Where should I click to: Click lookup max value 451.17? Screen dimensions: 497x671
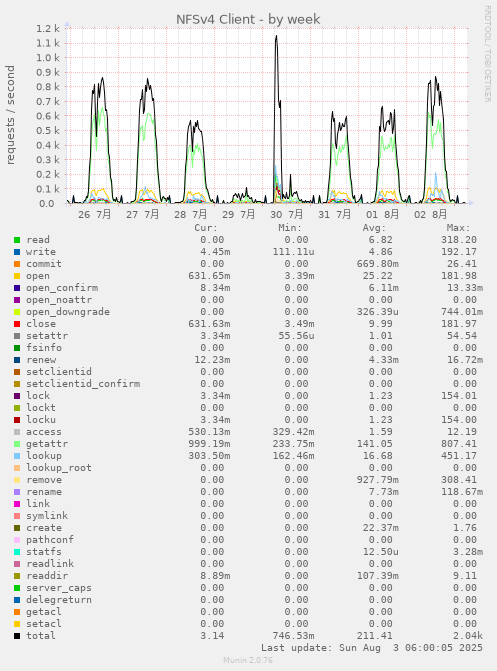coord(459,456)
